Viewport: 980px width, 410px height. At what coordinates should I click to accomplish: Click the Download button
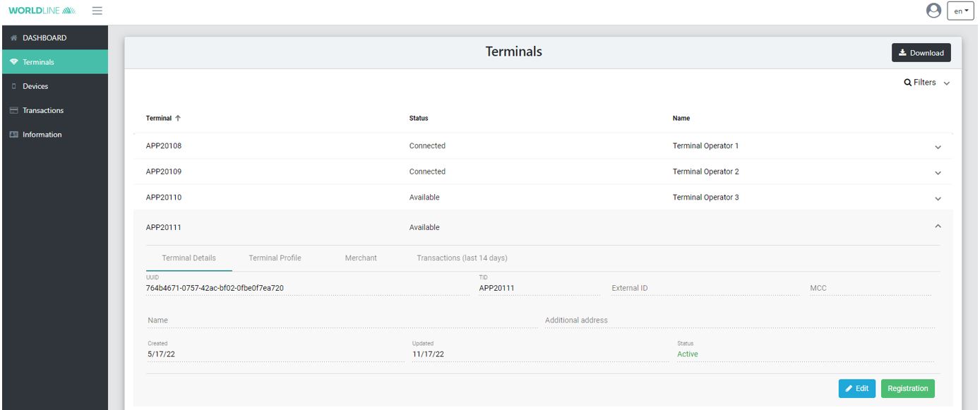[x=921, y=53]
